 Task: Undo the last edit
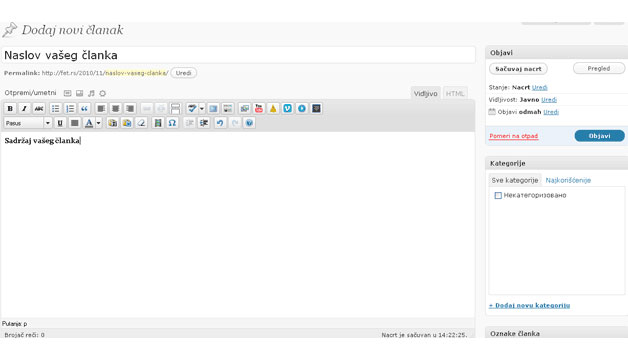(220, 123)
